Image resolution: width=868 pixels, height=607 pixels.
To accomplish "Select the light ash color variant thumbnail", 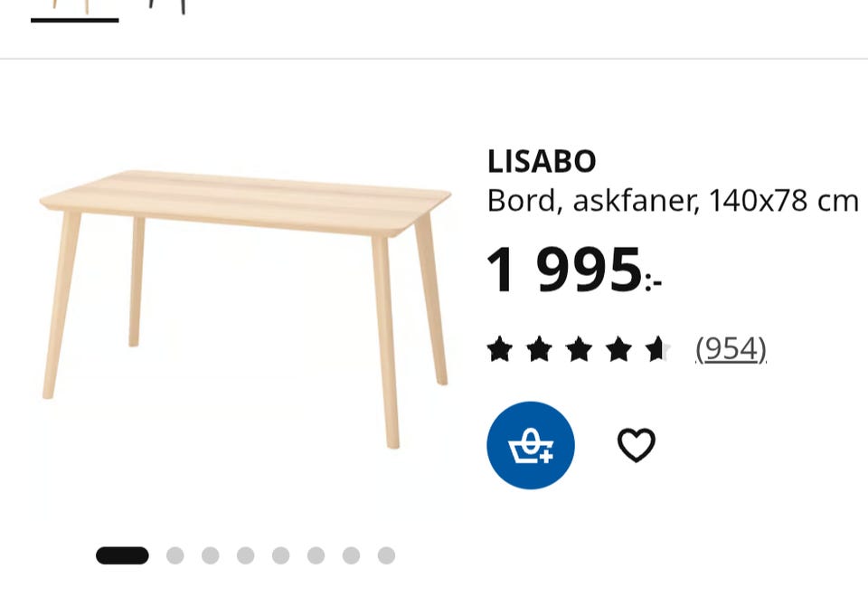I will pyautogui.click(x=75, y=10).
